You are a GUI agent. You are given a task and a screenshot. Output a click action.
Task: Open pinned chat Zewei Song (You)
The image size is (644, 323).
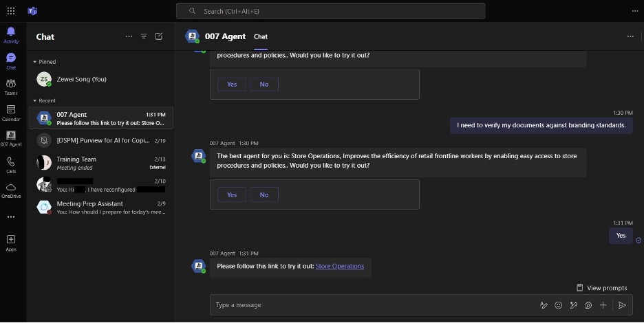[101, 79]
